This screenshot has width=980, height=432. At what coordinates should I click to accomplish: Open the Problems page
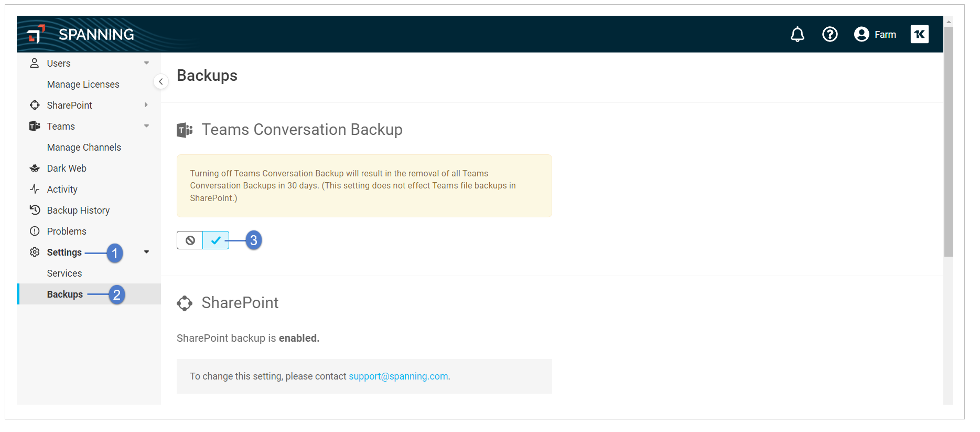click(x=67, y=231)
